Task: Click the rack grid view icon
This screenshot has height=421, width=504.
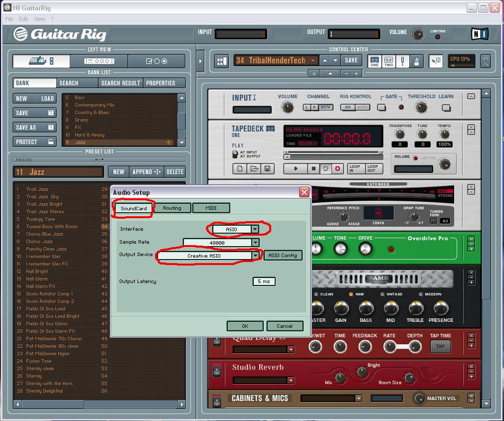Action: [221, 61]
